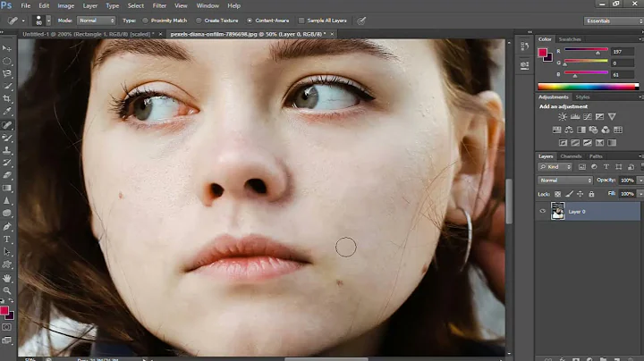Enable Sample All Layers checkbox

(x=301, y=21)
